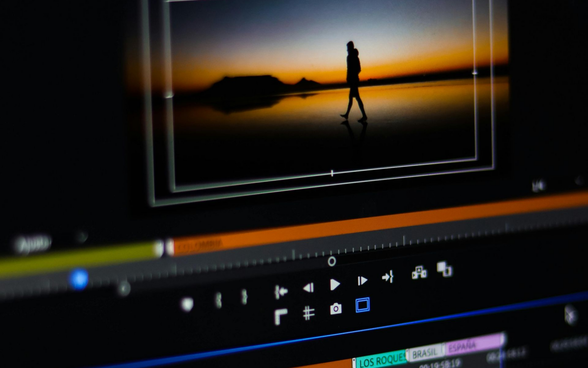The image size is (588, 368).
Task: Toggle the blue Safe Margins button
Action: pos(362,305)
